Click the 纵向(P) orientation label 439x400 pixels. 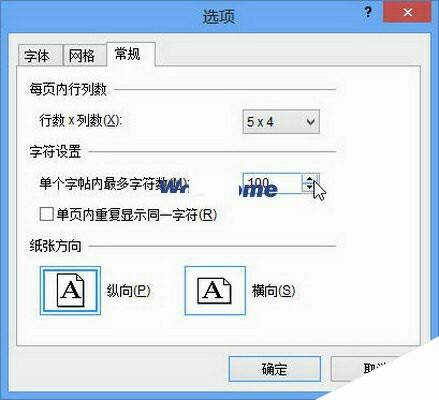point(128,291)
